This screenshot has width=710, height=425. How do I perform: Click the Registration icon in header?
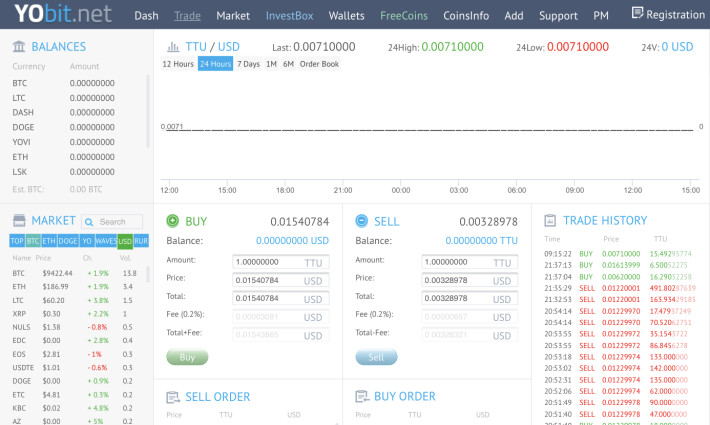[637, 13]
